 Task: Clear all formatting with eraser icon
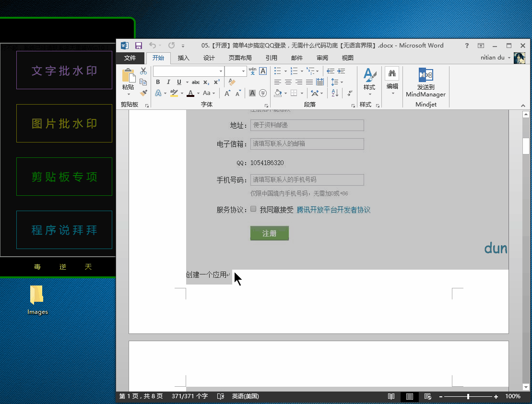tap(232, 82)
